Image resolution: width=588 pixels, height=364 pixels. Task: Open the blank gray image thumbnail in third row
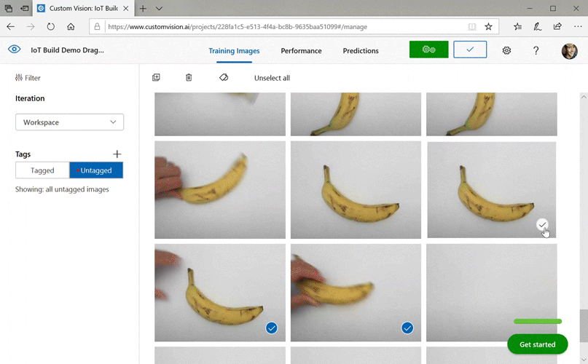coord(492,293)
